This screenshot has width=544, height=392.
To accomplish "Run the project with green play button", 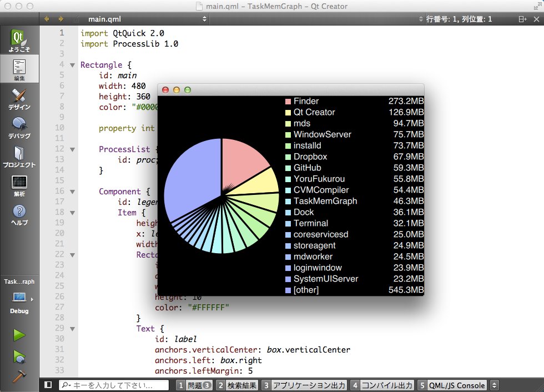I will (x=19, y=335).
